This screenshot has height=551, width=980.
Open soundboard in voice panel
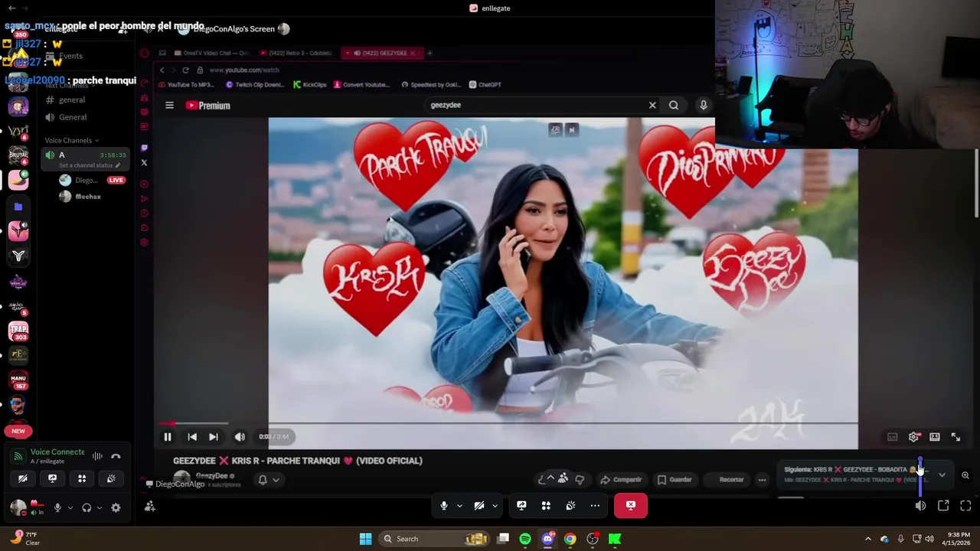(x=111, y=478)
